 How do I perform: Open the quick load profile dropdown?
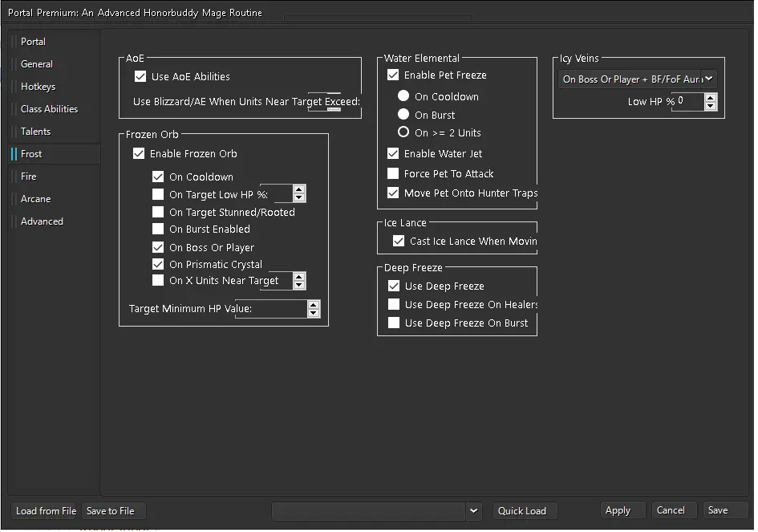(474, 512)
